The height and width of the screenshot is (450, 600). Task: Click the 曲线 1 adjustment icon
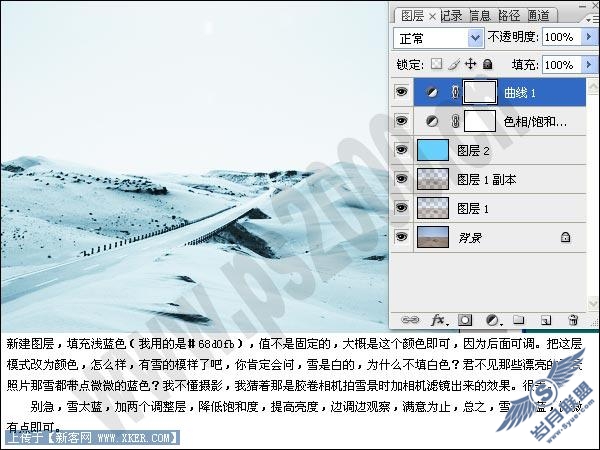point(432,92)
